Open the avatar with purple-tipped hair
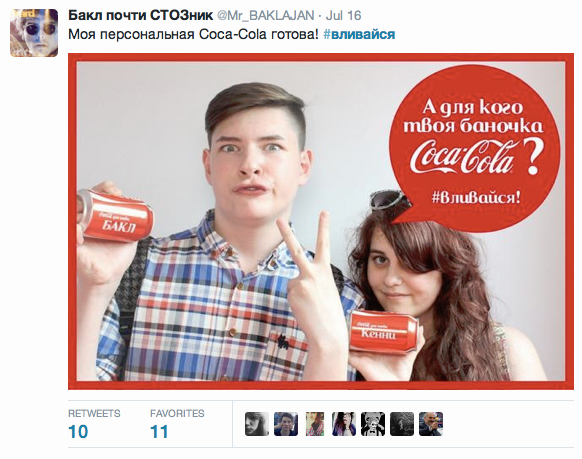Viewport: 582px width, 459px height. click(x=344, y=424)
